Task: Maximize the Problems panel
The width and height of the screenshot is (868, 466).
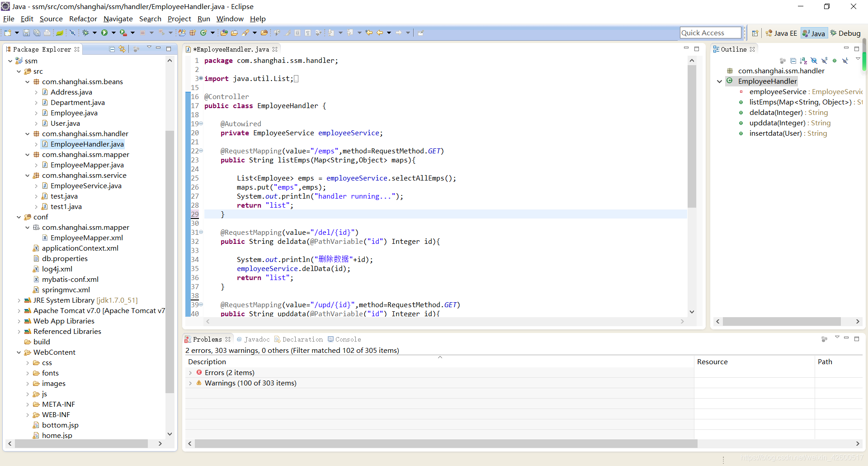Action: coord(856,338)
